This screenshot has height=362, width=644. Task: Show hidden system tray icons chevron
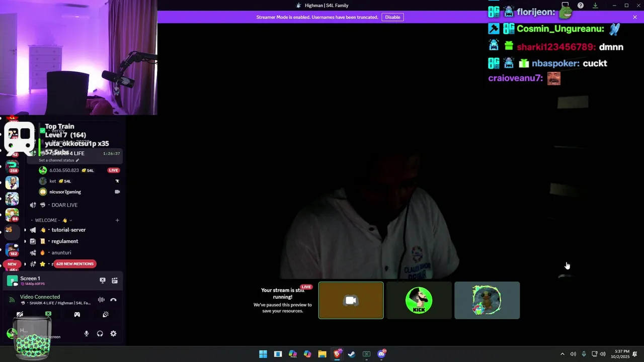pyautogui.click(x=562, y=354)
